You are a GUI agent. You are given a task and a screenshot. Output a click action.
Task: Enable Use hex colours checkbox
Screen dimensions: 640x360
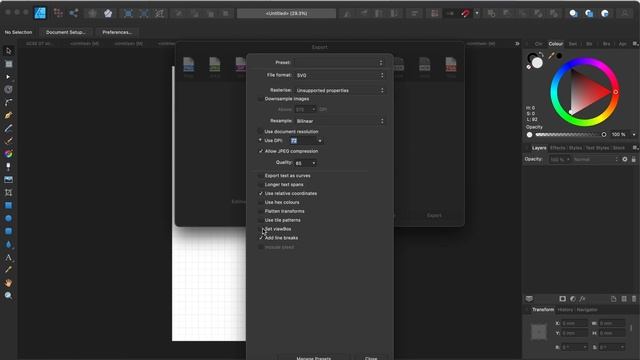click(x=260, y=202)
